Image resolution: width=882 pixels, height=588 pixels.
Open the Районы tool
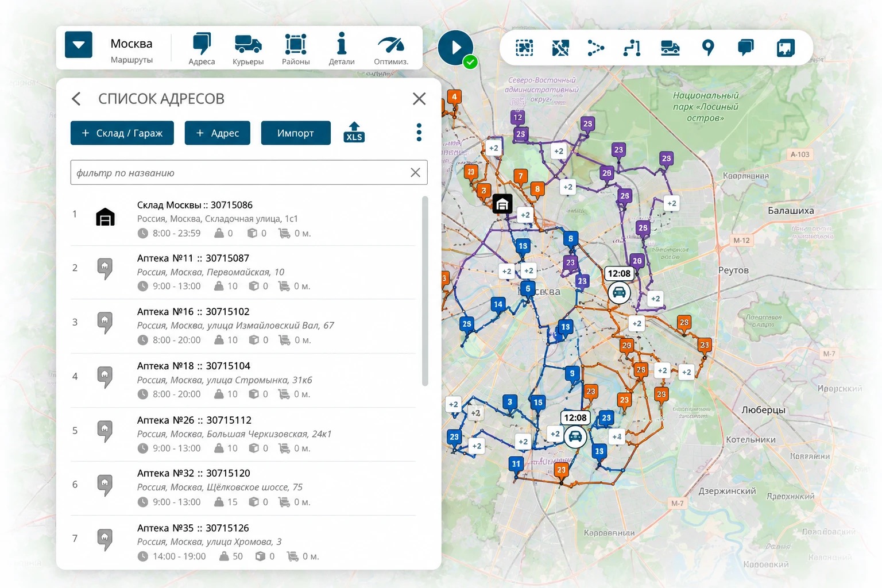(x=296, y=49)
